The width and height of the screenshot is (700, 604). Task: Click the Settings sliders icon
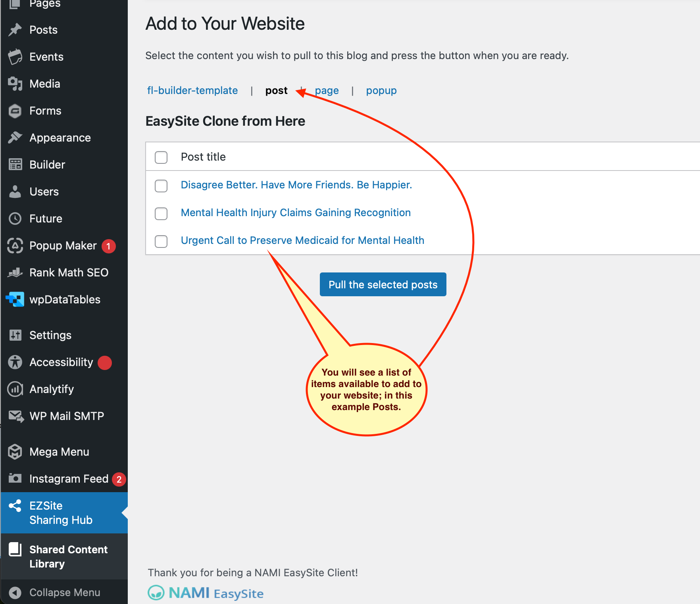coord(15,335)
